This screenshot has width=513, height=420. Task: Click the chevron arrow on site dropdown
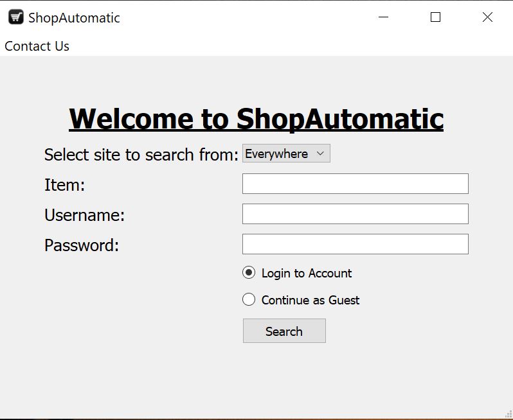click(x=320, y=153)
